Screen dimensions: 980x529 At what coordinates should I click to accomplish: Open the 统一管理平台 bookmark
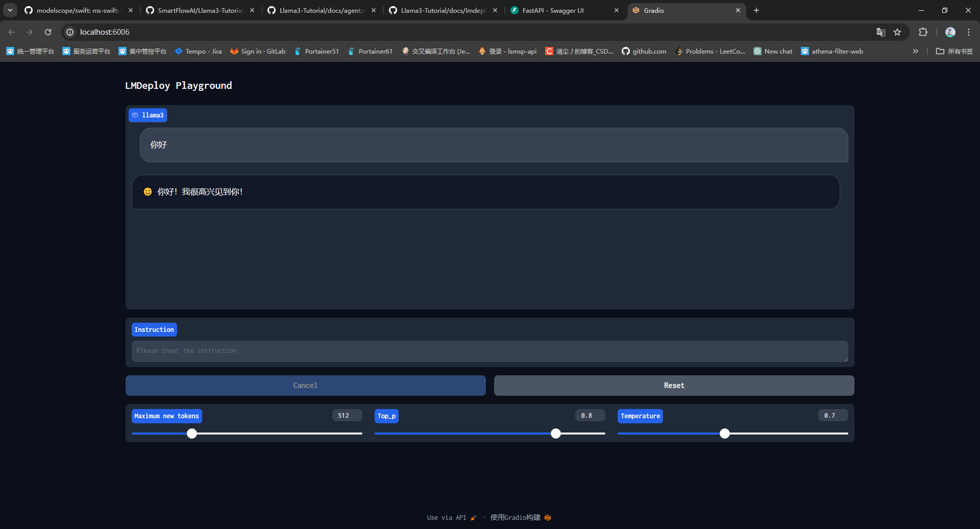(30, 51)
